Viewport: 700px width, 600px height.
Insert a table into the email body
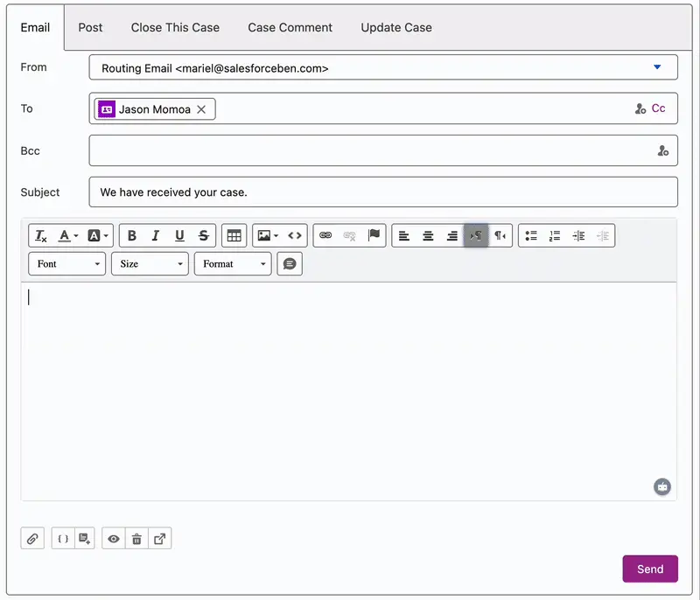[234, 235]
